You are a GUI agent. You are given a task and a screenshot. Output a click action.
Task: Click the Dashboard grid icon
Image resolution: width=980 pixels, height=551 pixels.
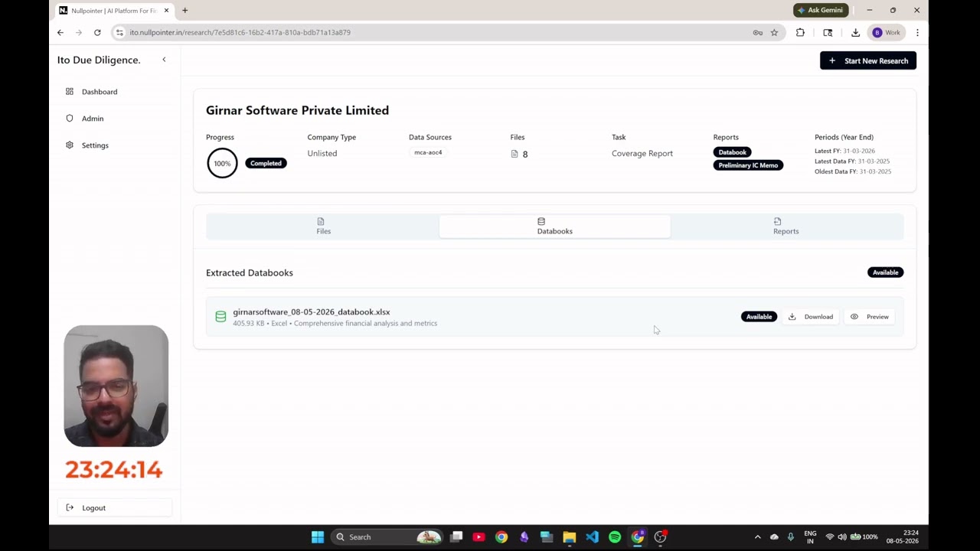tap(70, 92)
